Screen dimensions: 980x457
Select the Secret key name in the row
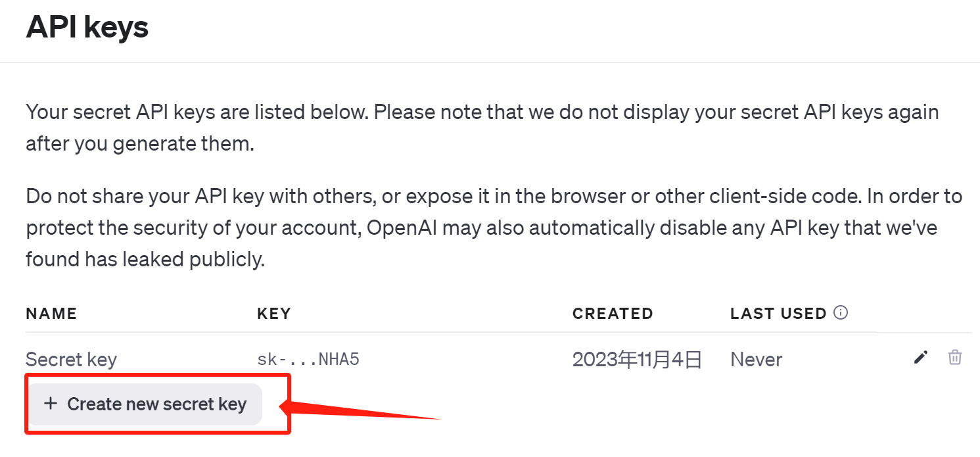click(71, 360)
